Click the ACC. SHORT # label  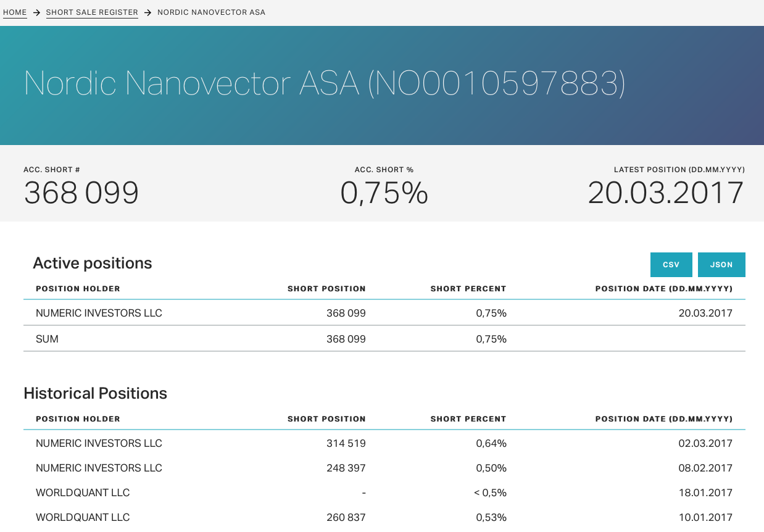52,170
